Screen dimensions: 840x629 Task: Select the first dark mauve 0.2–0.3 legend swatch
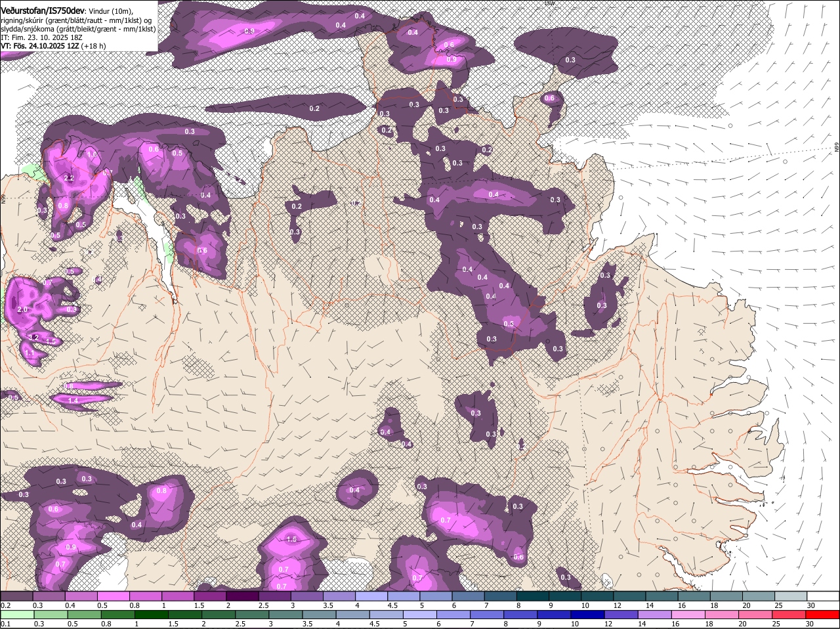pyautogui.click(x=16, y=596)
